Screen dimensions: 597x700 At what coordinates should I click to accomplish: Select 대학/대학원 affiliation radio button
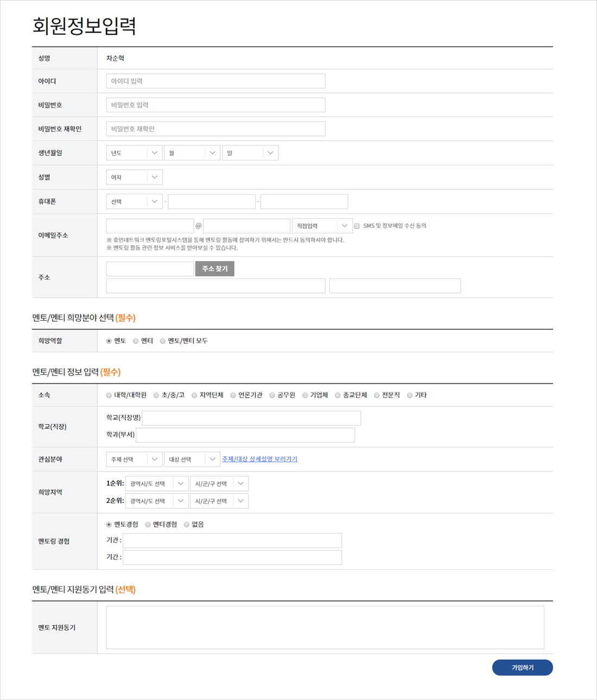click(109, 396)
